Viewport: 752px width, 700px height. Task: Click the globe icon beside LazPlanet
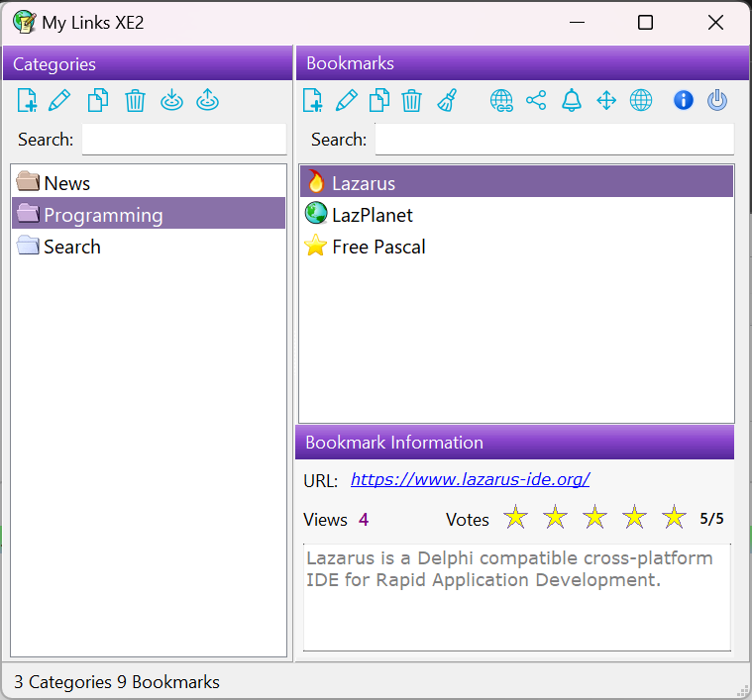click(x=316, y=213)
